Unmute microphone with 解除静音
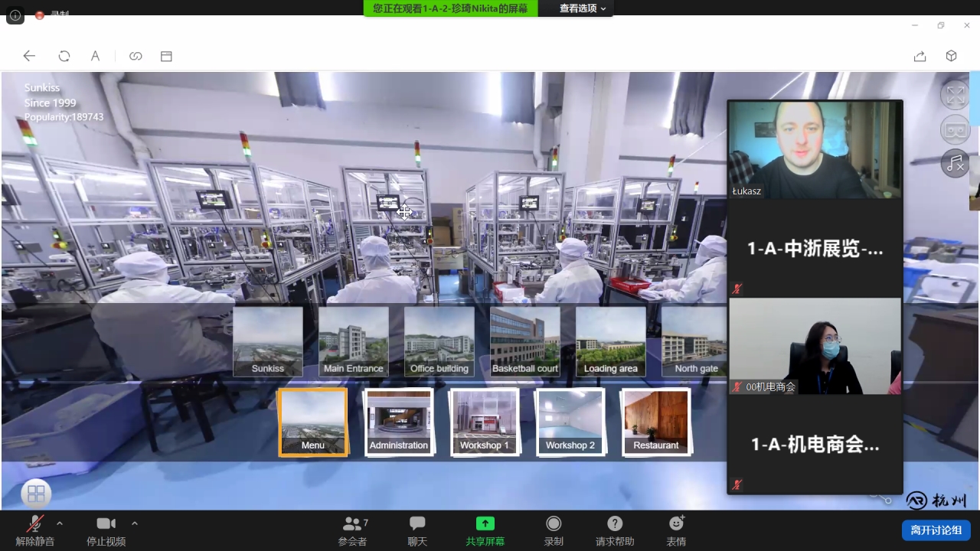This screenshot has width=980, height=551. click(35, 530)
